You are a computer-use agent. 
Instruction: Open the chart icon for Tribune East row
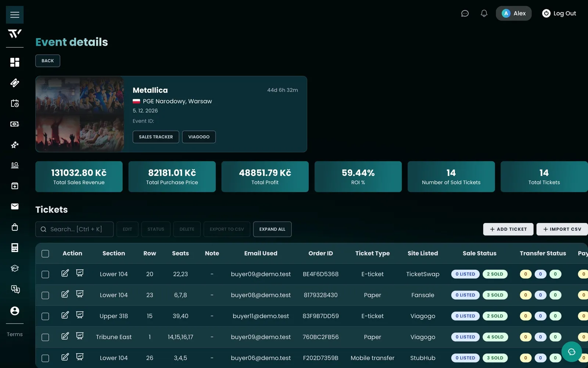click(x=80, y=336)
